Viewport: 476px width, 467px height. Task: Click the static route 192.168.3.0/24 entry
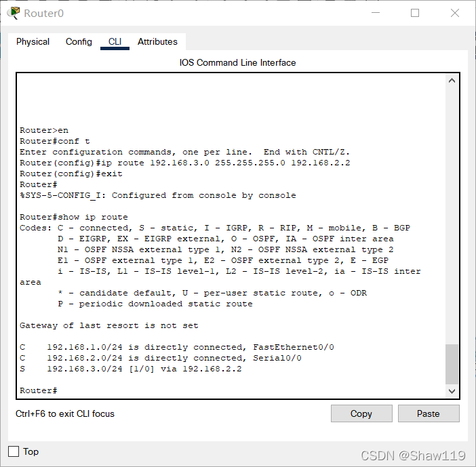(x=131, y=369)
